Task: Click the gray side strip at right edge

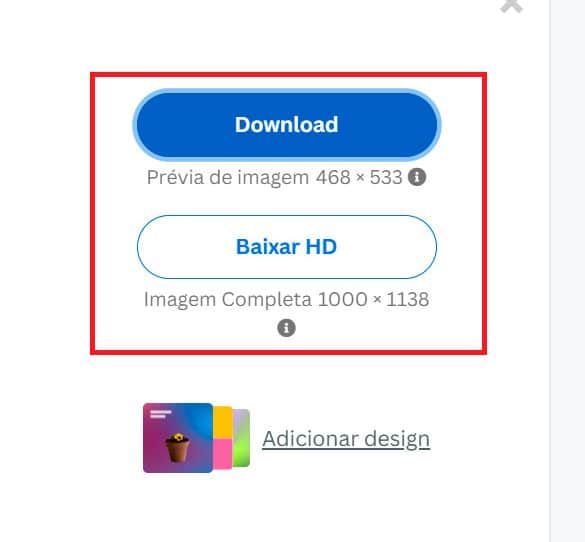Action: pos(567,271)
